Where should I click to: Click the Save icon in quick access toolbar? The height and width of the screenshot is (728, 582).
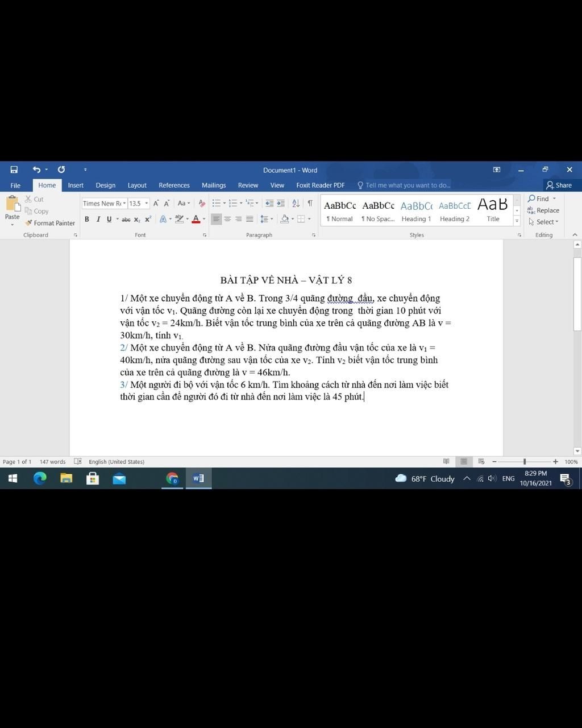coord(14,169)
